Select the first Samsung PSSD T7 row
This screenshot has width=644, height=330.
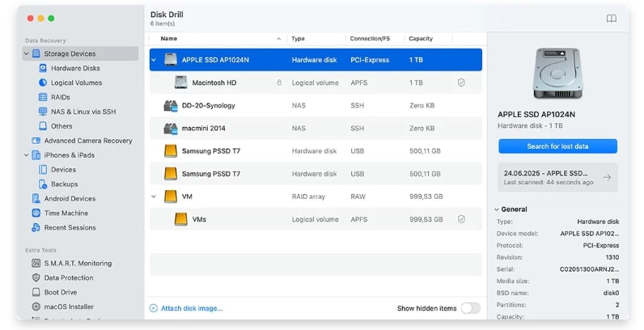tap(316, 151)
